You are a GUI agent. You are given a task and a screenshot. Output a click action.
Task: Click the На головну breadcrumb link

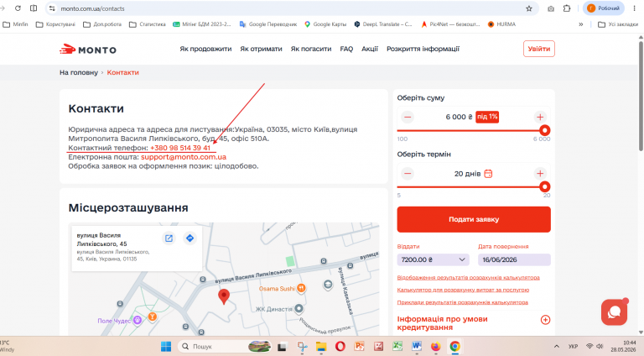pos(79,72)
